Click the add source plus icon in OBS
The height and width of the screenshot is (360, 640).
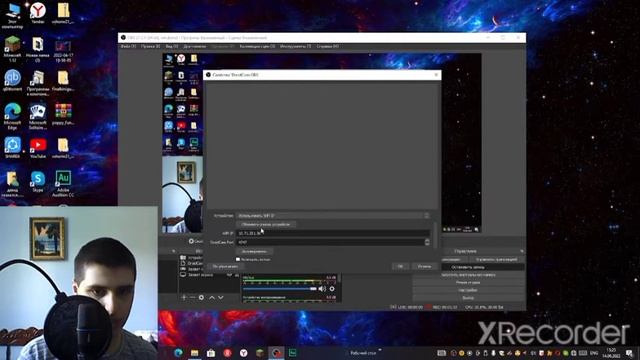pyautogui.click(x=184, y=298)
